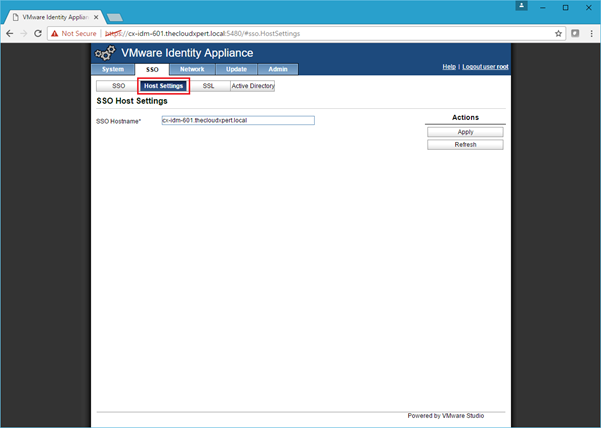Image resolution: width=601 pixels, height=428 pixels.
Task: Close the VMware Identity Appliance browser tab
Action: point(94,17)
